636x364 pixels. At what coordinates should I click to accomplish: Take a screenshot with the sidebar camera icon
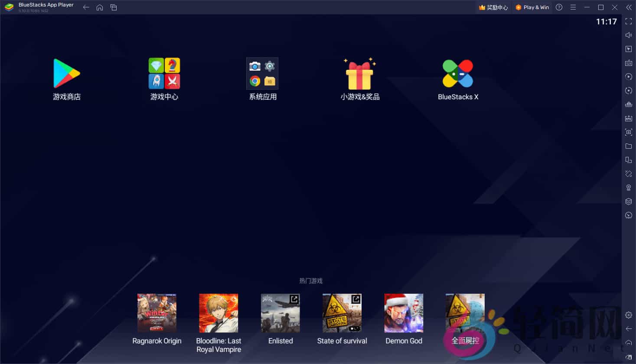[x=628, y=132]
